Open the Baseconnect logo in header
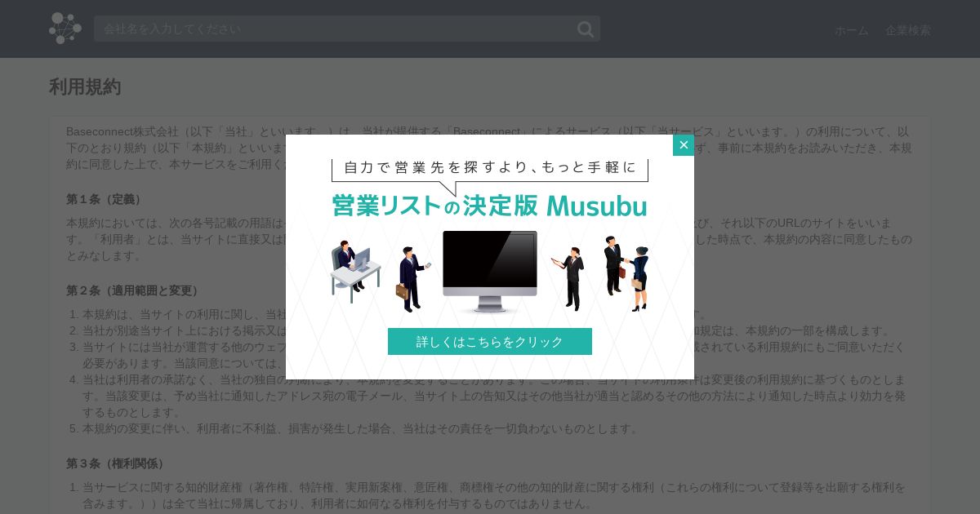Image resolution: width=980 pixels, height=514 pixels. click(x=65, y=29)
